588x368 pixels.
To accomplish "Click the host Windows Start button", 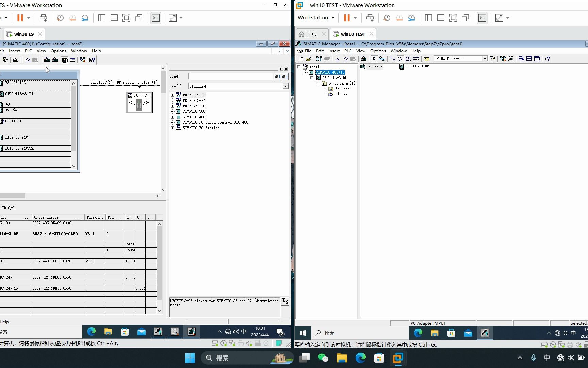I will pyautogui.click(x=190, y=358).
